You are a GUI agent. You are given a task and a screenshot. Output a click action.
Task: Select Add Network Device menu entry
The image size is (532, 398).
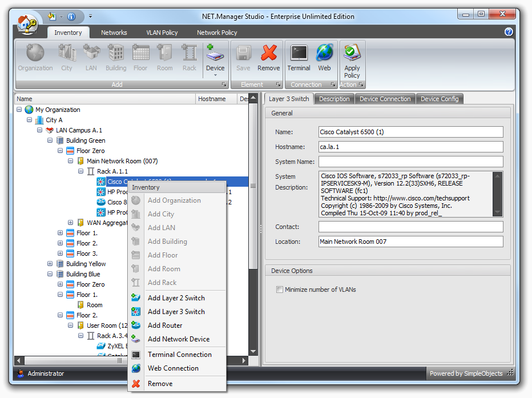point(178,339)
